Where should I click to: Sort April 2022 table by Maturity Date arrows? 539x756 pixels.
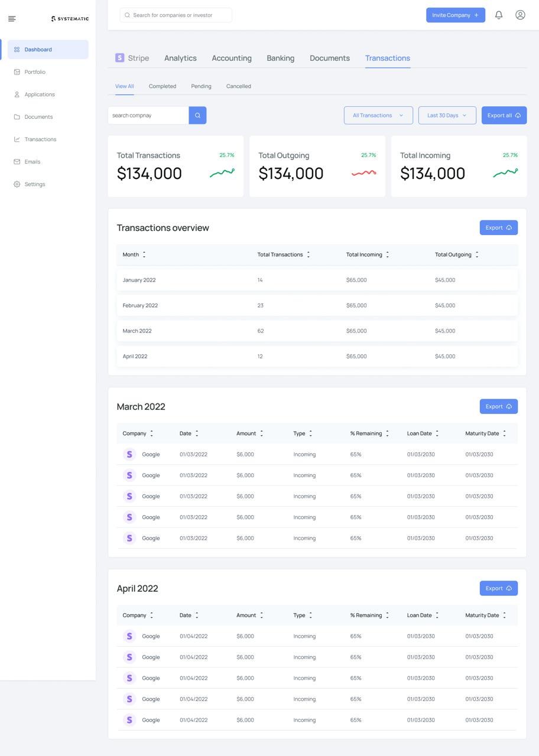point(505,615)
